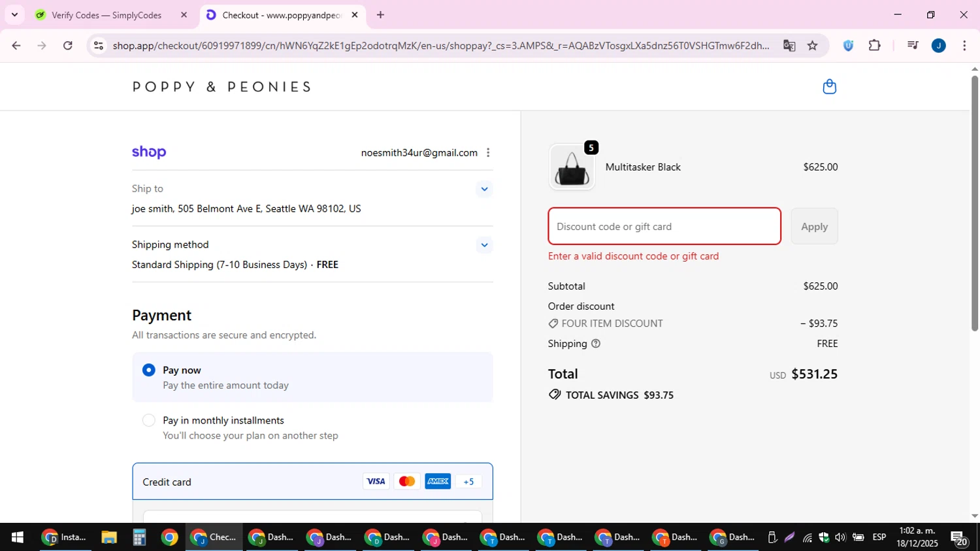
Task: Show the +5 more card types
Action: click(468, 482)
